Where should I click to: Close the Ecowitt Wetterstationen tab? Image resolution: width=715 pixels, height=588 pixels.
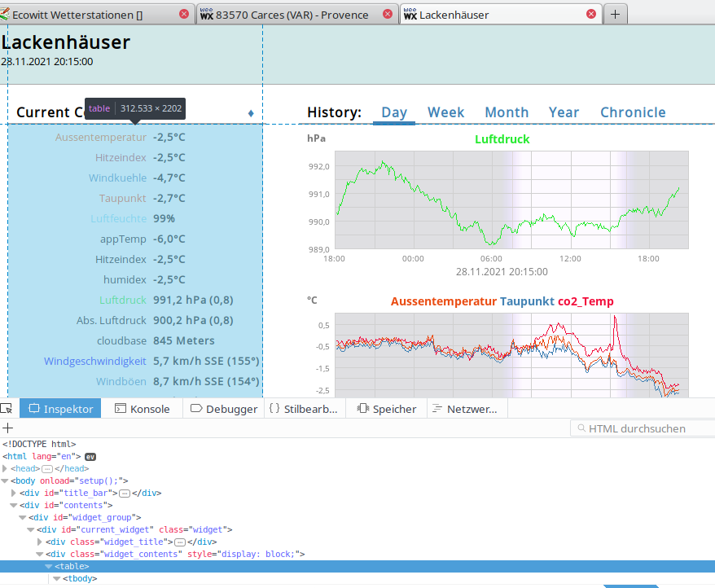point(183,15)
